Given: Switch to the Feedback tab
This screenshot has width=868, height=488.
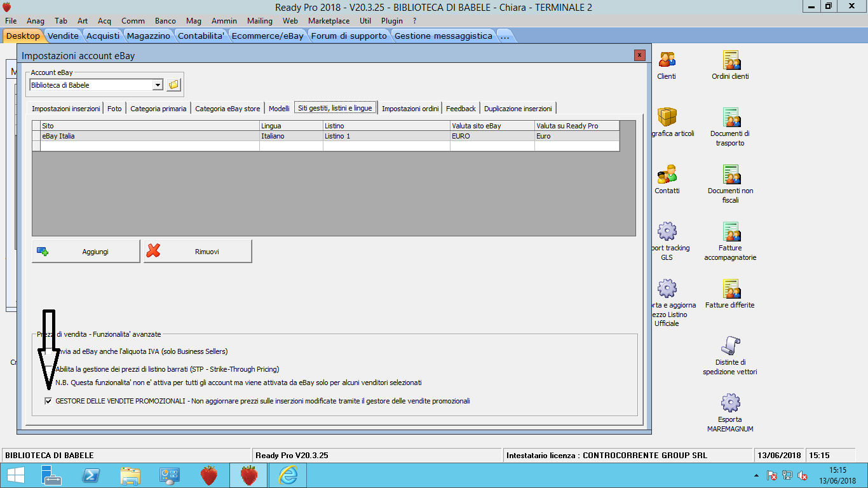Looking at the screenshot, I should point(461,109).
